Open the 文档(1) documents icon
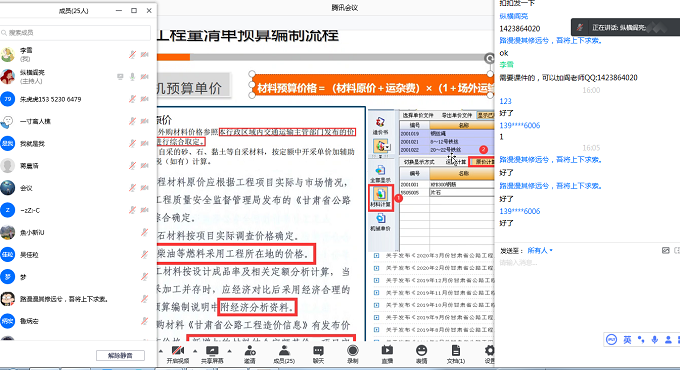 point(455,350)
